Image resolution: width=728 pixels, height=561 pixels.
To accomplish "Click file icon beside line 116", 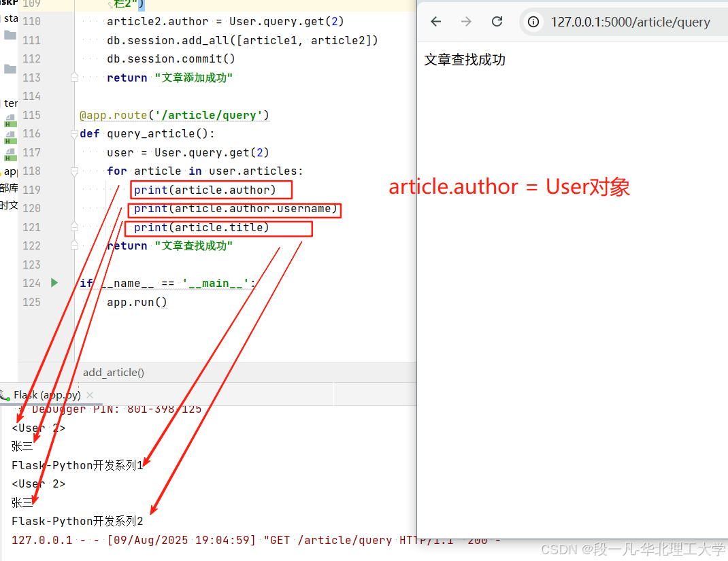I will (10, 138).
